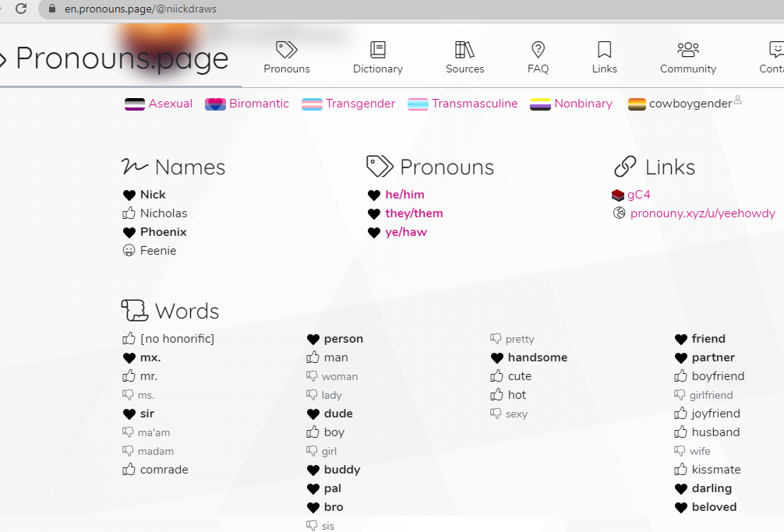Go to the Sources nav item

coord(464,58)
